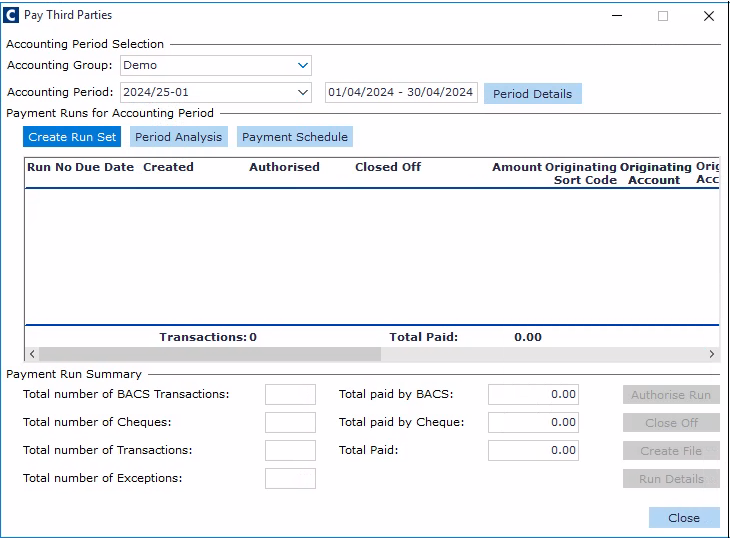The width and height of the screenshot is (730, 538).
Task: Minimize the Pay Third Parties window
Action: pyautogui.click(x=617, y=16)
